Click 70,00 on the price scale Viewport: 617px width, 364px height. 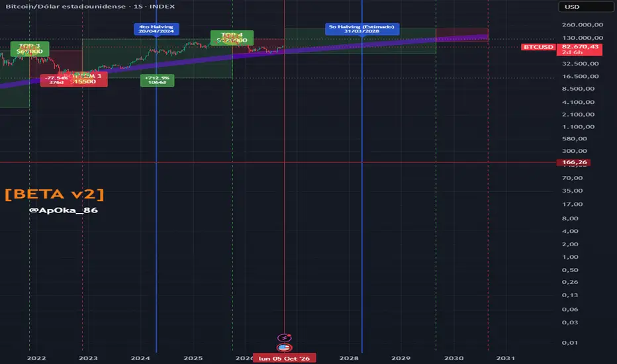(x=573, y=178)
